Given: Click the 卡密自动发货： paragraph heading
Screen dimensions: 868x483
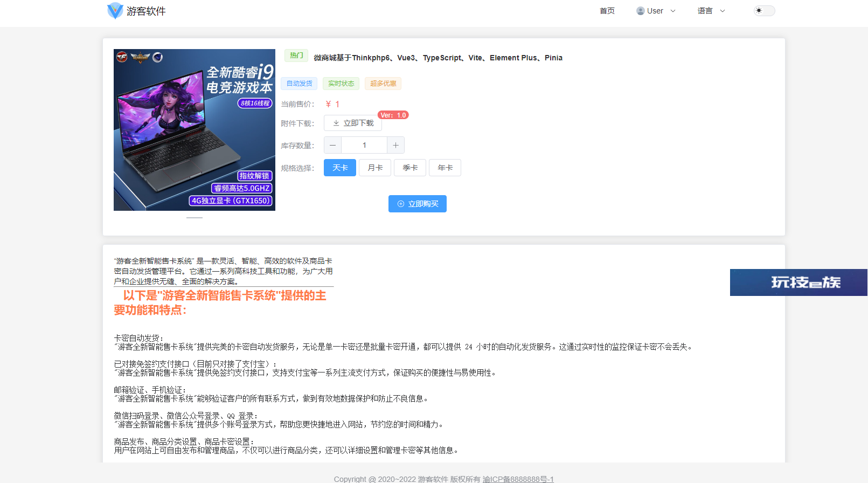Looking at the screenshot, I should (x=138, y=338).
